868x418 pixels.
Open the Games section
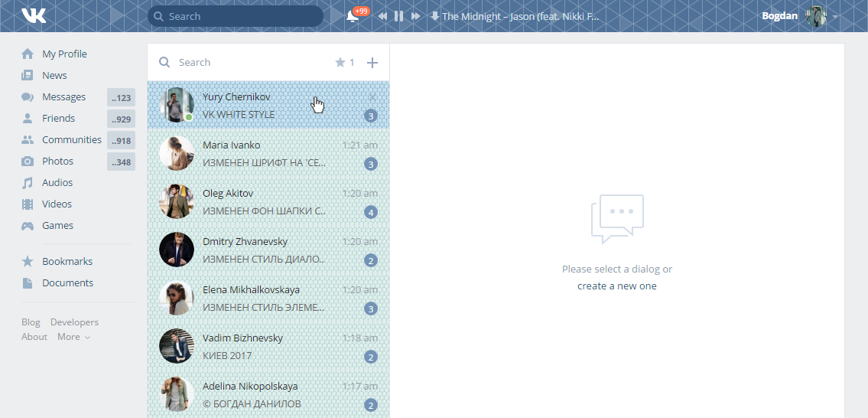click(57, 226)
